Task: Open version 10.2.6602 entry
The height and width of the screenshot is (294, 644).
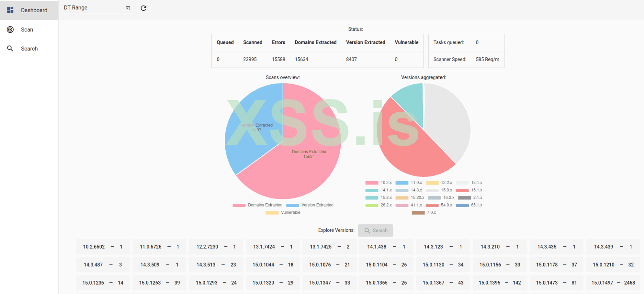Action: [x=103, y=247]
